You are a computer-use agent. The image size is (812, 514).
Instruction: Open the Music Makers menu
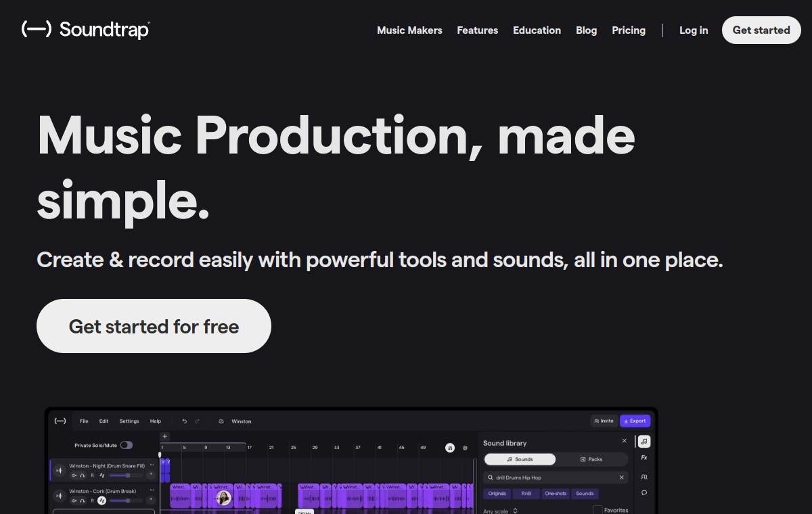point(409,30)
